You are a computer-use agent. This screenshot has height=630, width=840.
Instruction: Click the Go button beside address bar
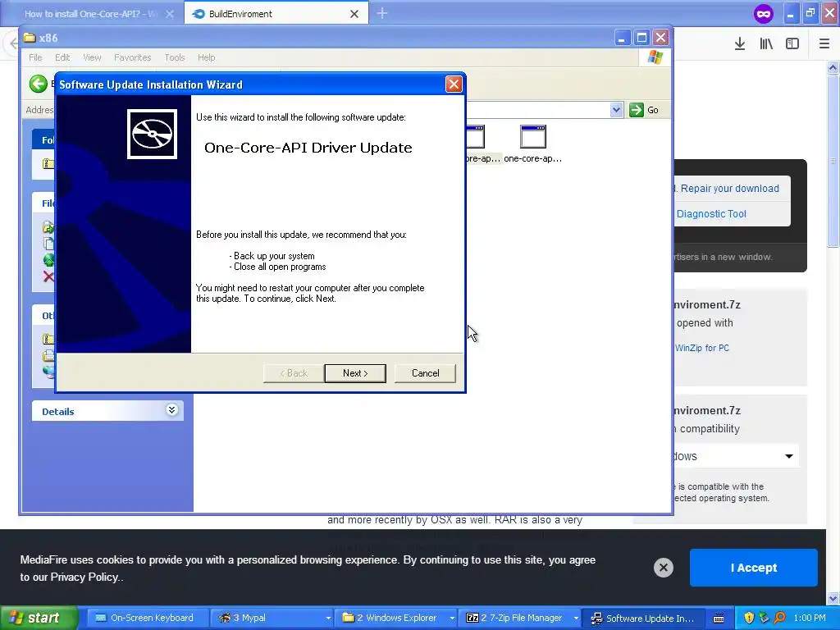point(645,110)
